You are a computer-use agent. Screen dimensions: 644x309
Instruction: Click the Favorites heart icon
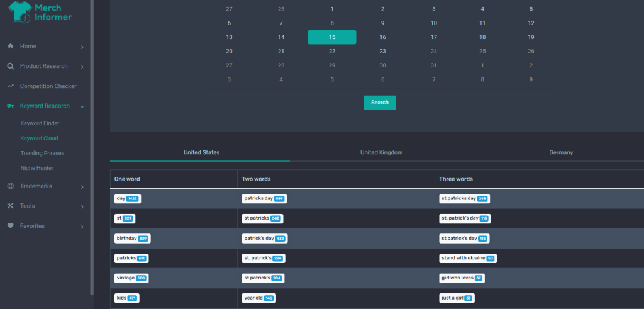coord(11,226)
